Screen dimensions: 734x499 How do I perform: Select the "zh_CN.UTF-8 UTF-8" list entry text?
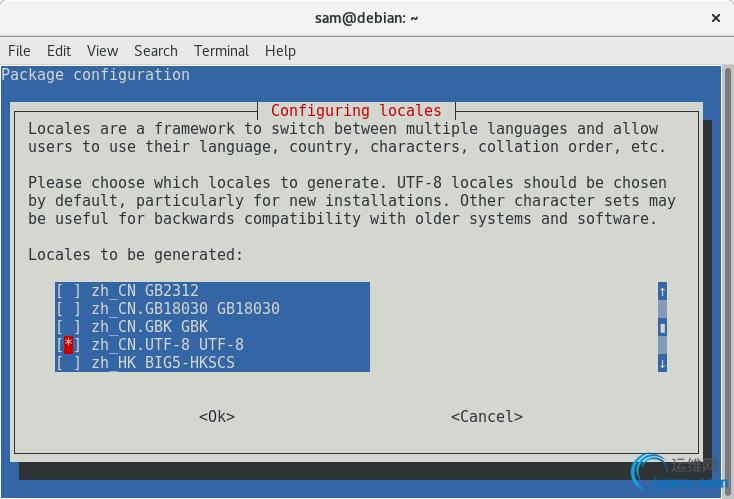pyautogui.click(x=168, y=345)
